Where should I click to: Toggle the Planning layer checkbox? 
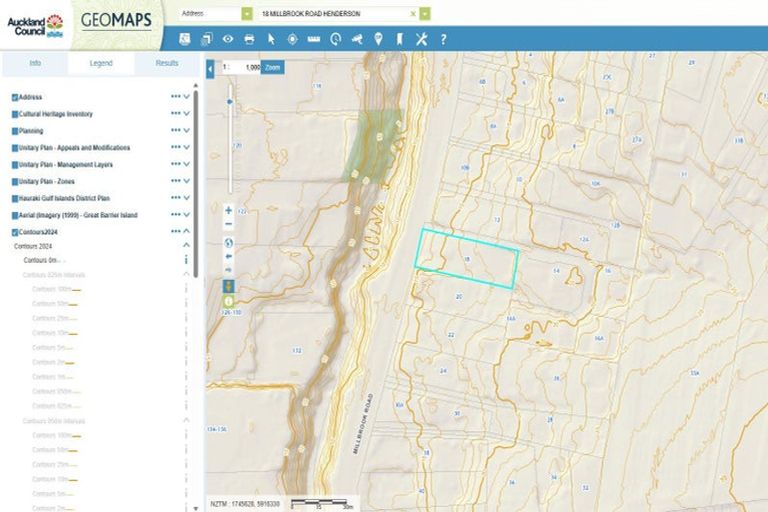click(15, 131)
